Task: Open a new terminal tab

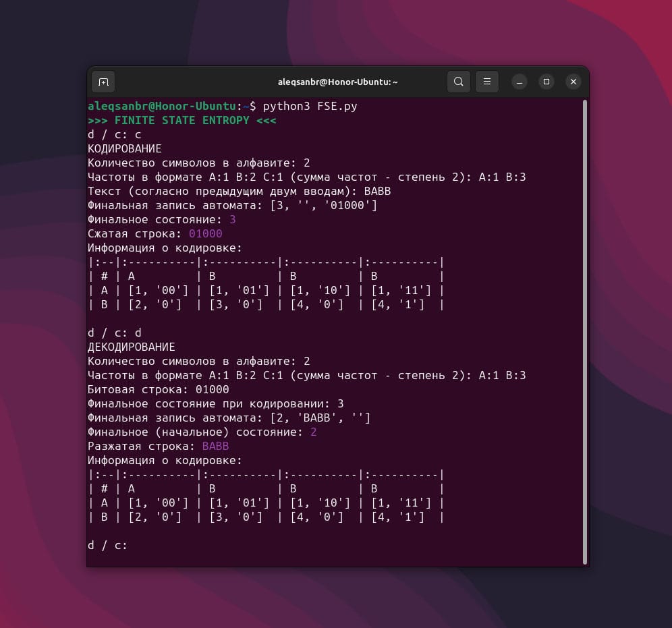Action: [x=103, y=82]
